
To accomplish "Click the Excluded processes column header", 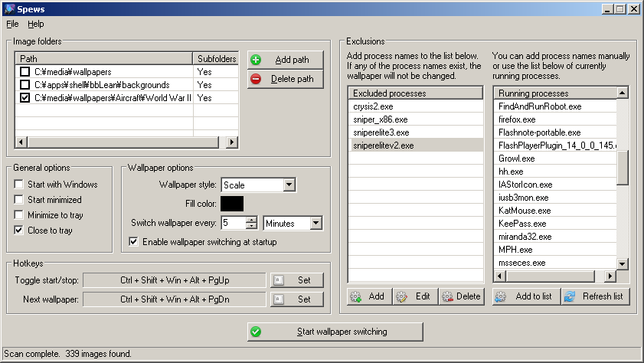I will click(416, 93).
